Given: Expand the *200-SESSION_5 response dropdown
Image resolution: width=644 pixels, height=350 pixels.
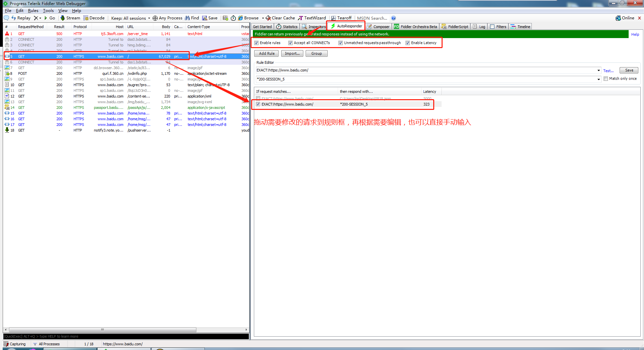Looking at the screenshot, I should click(599, 79).
